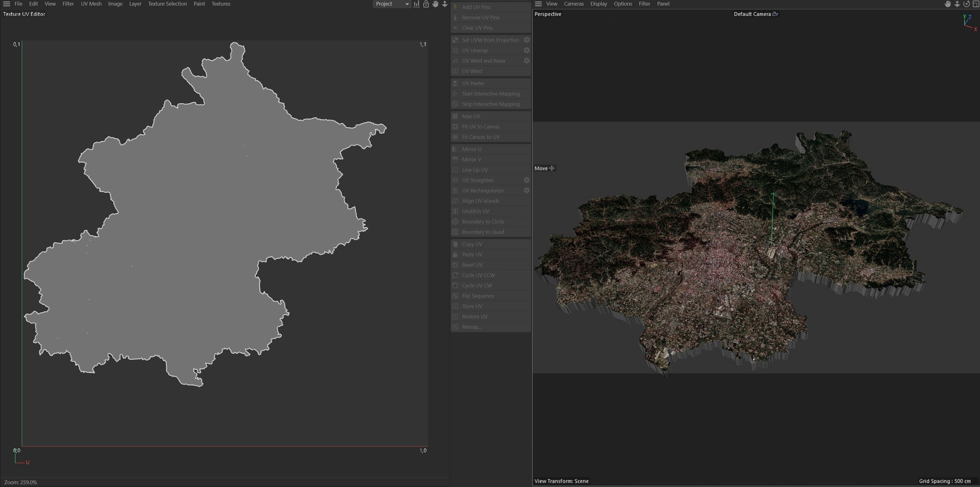Click Clear UV Pins command
Viewport: 980px width, 487px height.
click(491, 28)
